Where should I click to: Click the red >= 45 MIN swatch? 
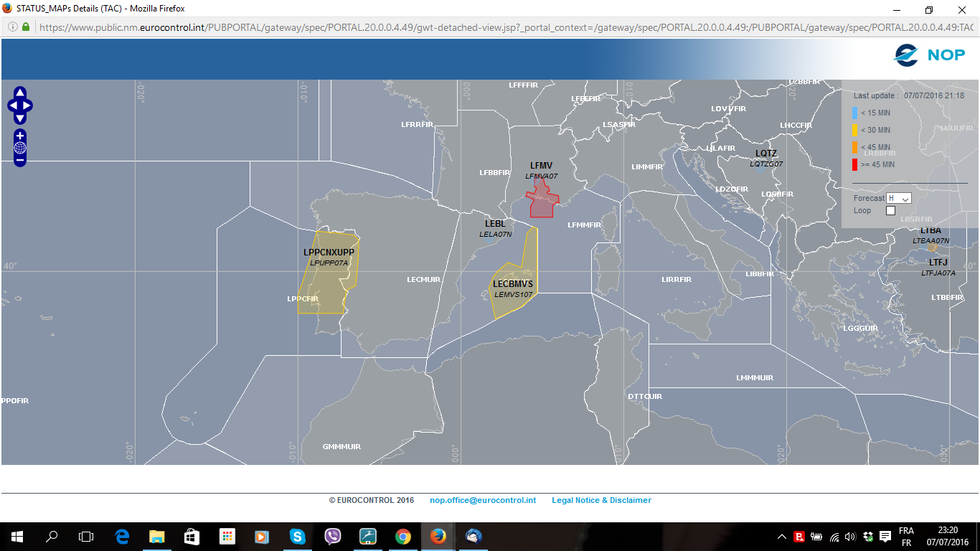click(855, 164)
